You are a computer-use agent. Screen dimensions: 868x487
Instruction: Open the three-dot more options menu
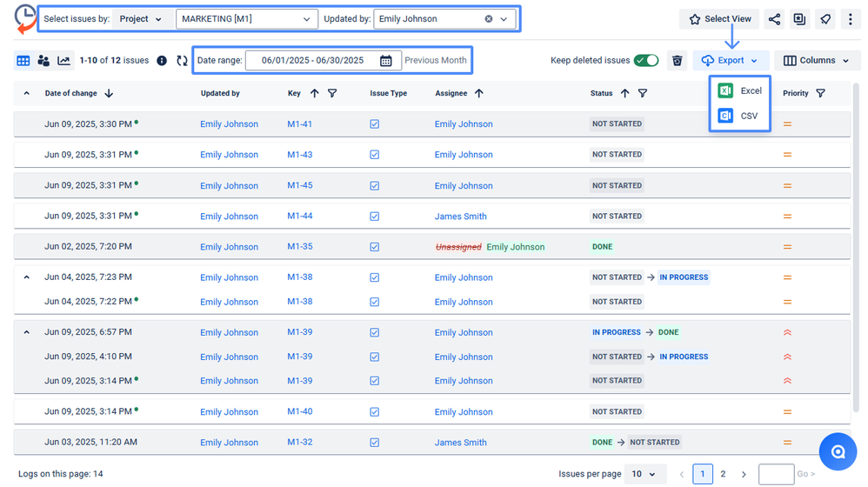(850, 19)
